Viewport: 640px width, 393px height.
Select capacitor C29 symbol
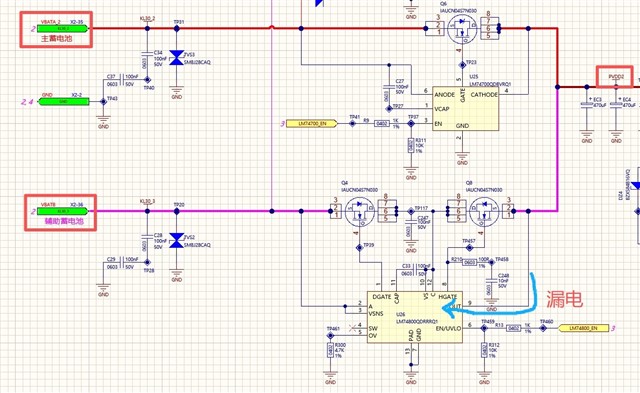[x=122, y=262]
